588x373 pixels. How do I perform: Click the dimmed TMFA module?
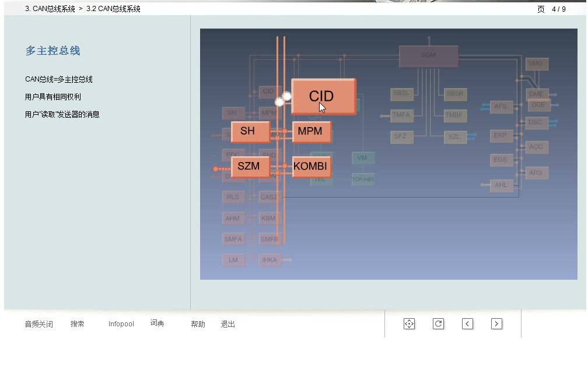tap(401, 115)
